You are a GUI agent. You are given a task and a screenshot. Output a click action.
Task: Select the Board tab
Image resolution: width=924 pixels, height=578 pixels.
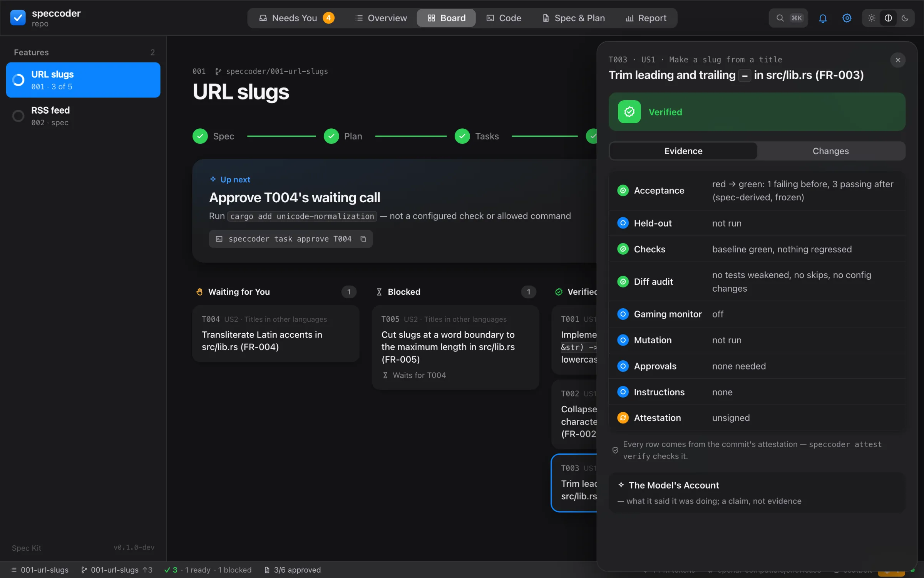click(446, 18)
